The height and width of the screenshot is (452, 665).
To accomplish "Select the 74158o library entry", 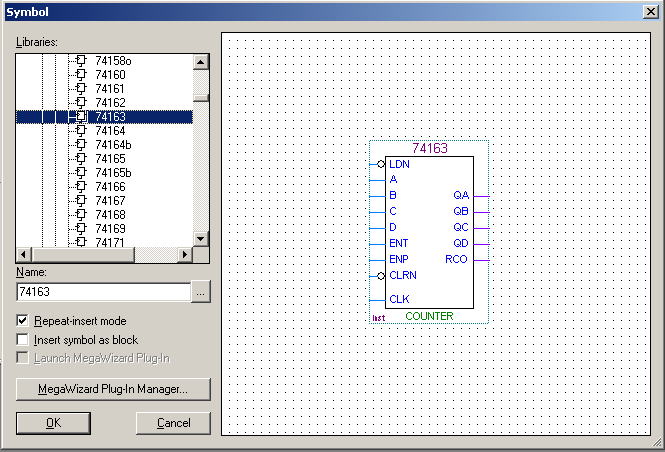I will tap(113, 61).
